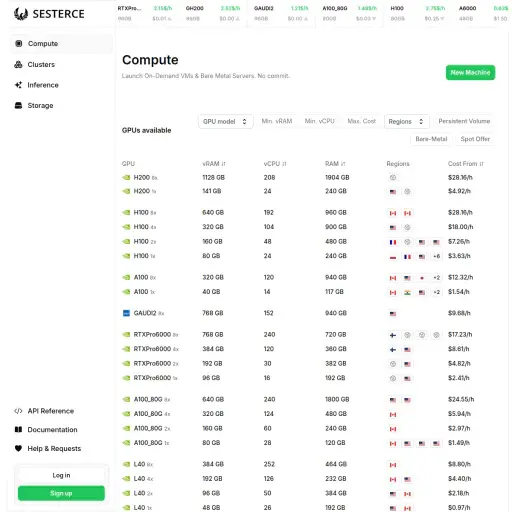Open the Clusters sidebar icon

coord(18,64)
